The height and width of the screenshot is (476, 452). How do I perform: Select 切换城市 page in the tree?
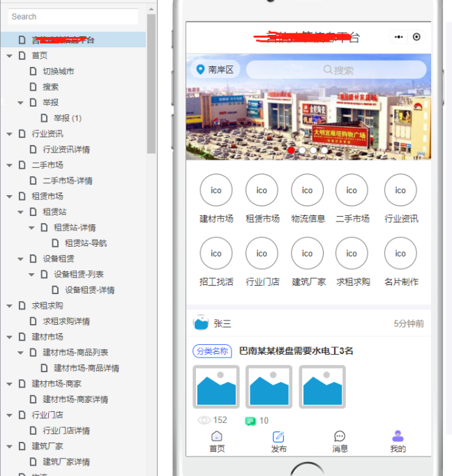click(x=59, y=71)
